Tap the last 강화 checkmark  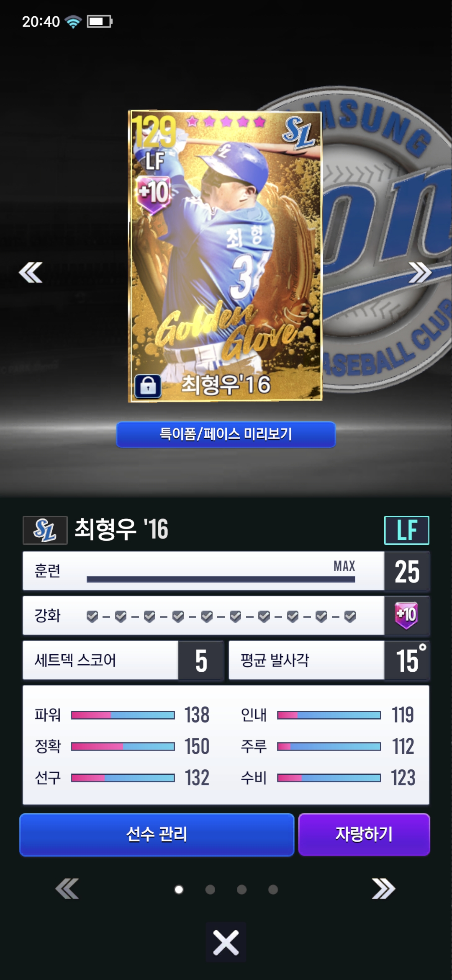point(350,616)
